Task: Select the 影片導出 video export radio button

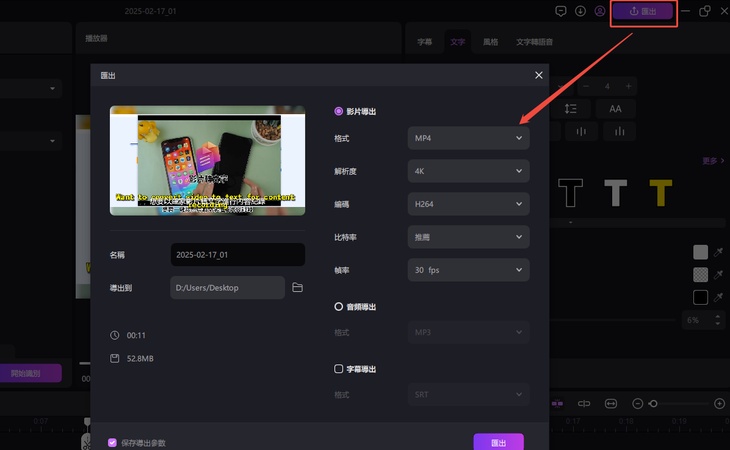Action: point(338,111)
